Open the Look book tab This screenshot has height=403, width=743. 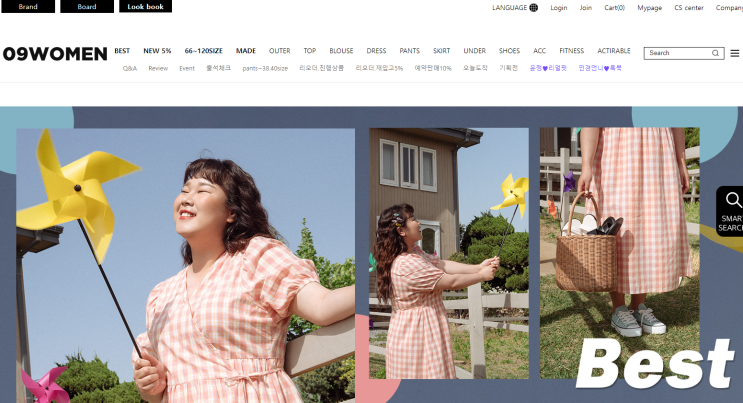[145, 7]
